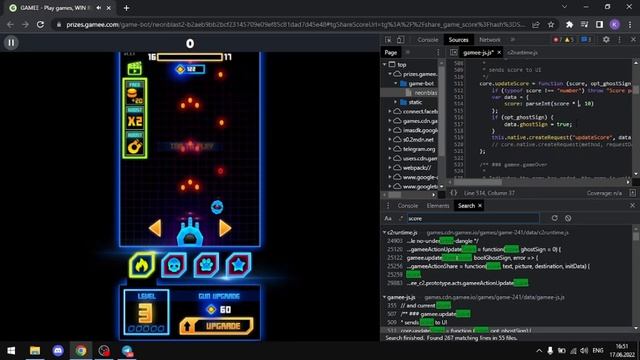Tap the green video ad clapperboard icon

[134, 68]
